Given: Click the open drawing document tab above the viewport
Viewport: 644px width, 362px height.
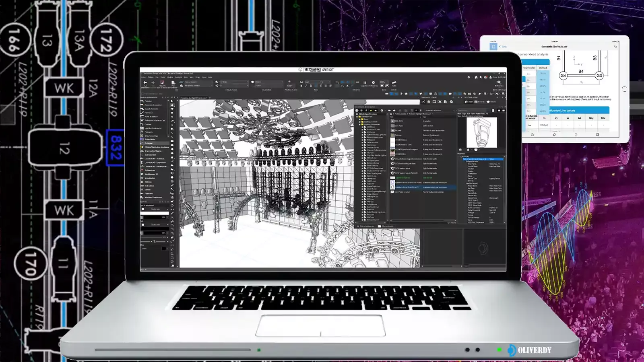Looking at the screenshot, I should [x=194, y=97].
